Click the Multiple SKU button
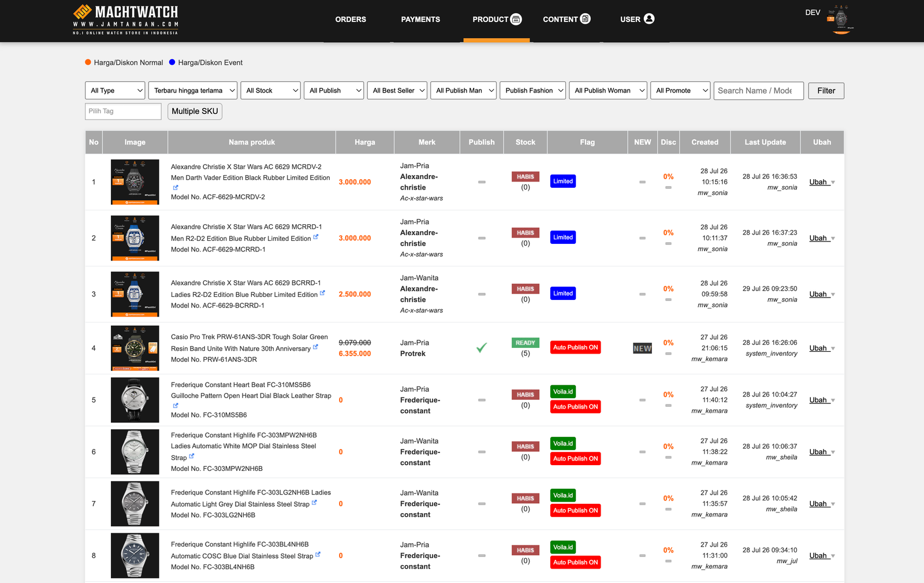The image size is (924, 583). [195, 111]
